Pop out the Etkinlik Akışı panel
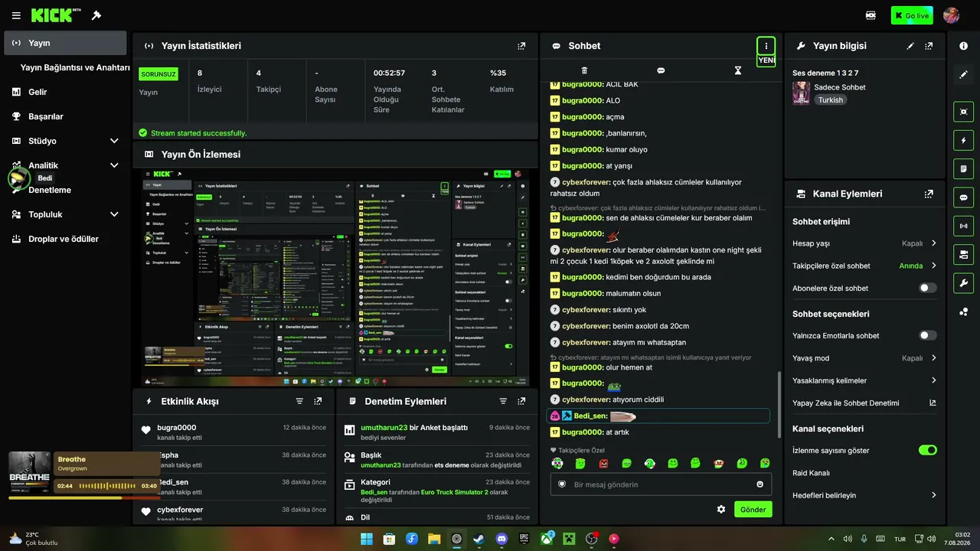Viewport: 980px width, 551px height. click(x=318, y=401)
